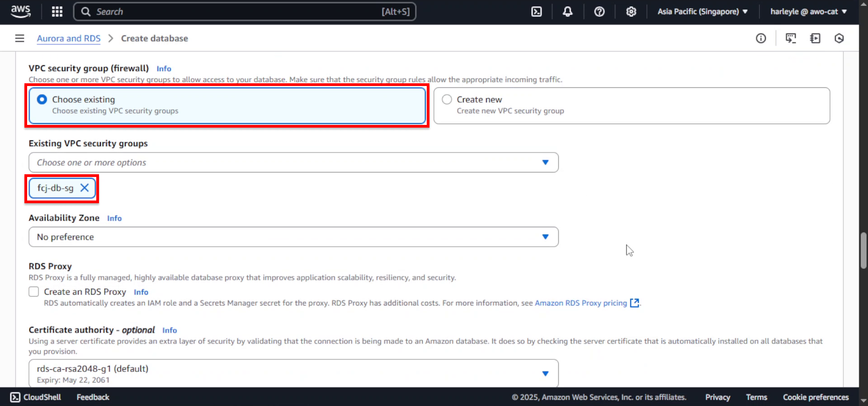Open the Asia Pacific (Singapore) region menu

703,12
